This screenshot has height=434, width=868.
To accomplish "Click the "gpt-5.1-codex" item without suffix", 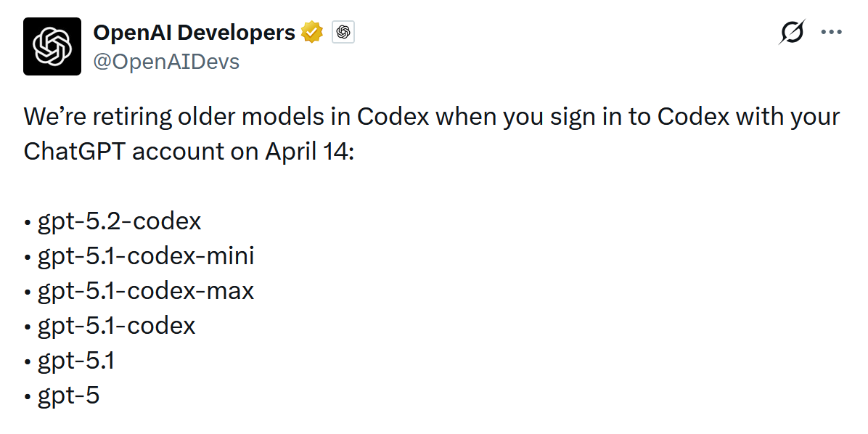I will pos(116,326).
